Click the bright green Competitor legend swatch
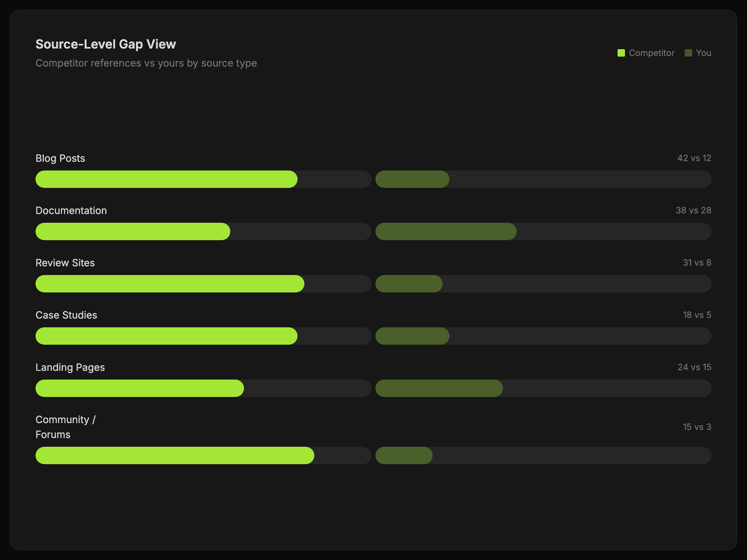 coord(621,53)
